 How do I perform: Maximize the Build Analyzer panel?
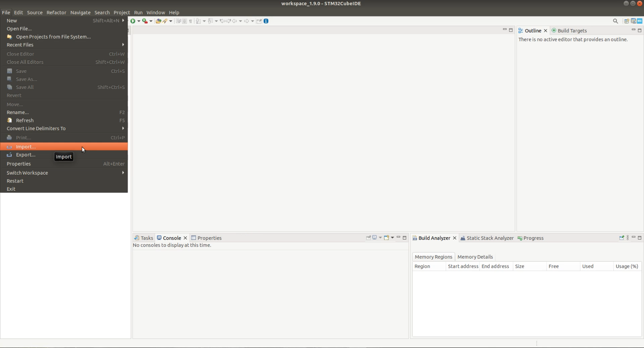click(x=640, y=238)
